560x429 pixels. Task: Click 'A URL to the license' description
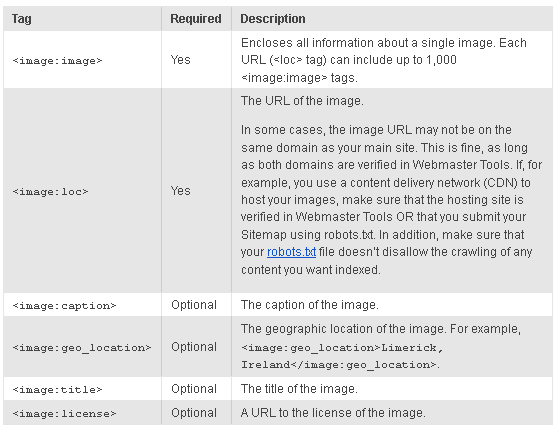tap(333, 413)
